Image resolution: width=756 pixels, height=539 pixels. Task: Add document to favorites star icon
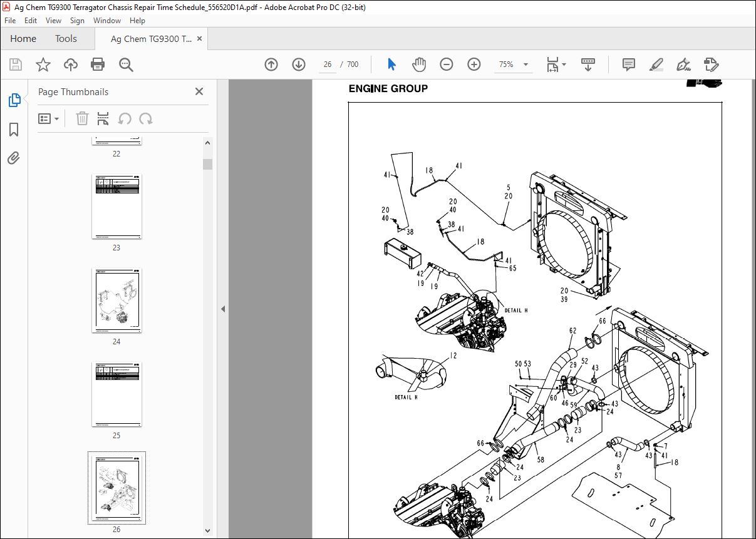tap(43, 64)
